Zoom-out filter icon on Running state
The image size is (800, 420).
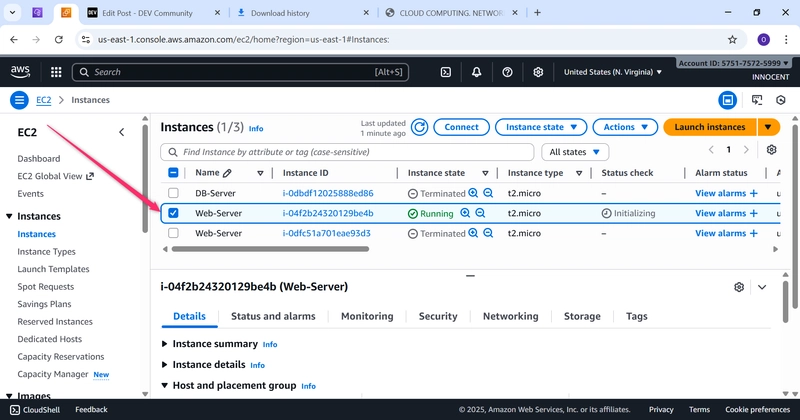(x=480, y=213)
